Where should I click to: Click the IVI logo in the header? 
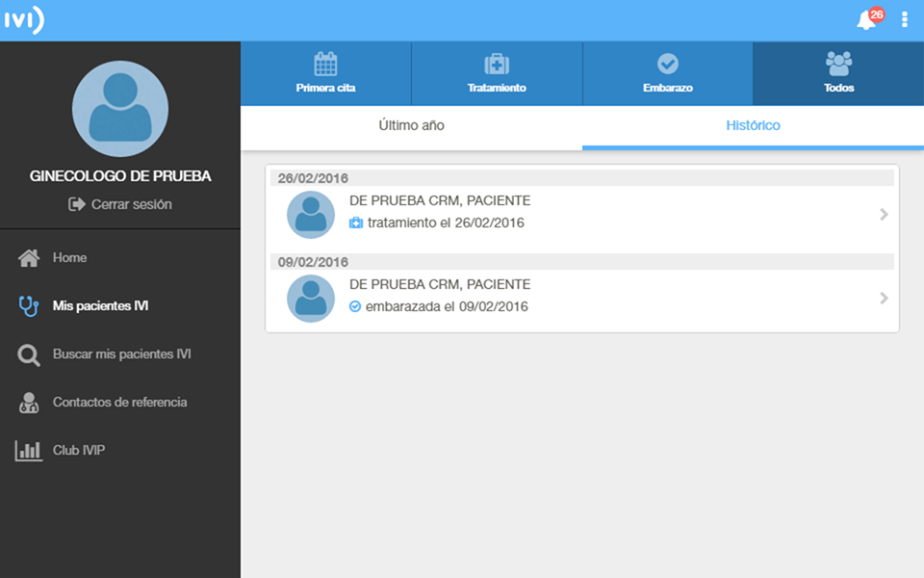[x=24, y=20]
